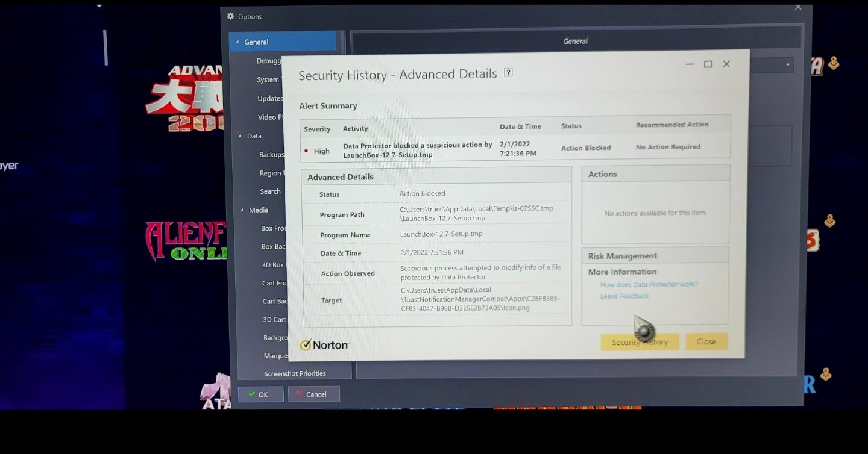Click the Severity column header
Viewport: 868px width, 454px height.
(x=317, y=129)
